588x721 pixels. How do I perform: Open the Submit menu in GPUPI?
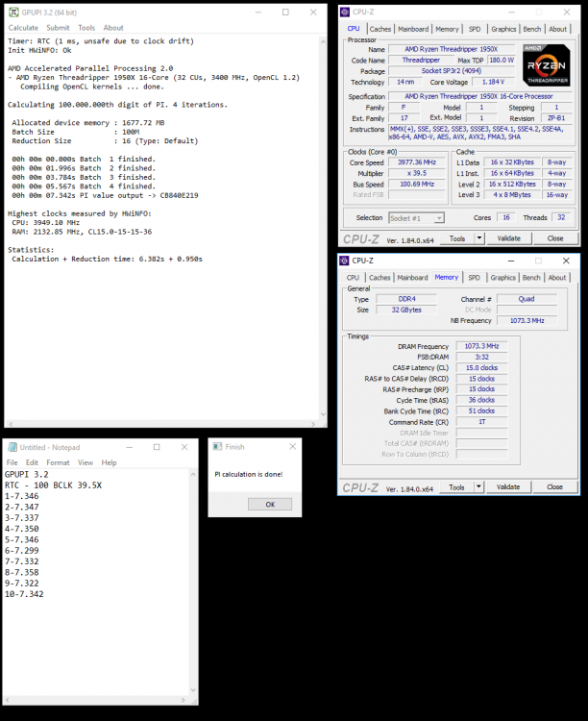pyautogui.click(x=58, y=28)
